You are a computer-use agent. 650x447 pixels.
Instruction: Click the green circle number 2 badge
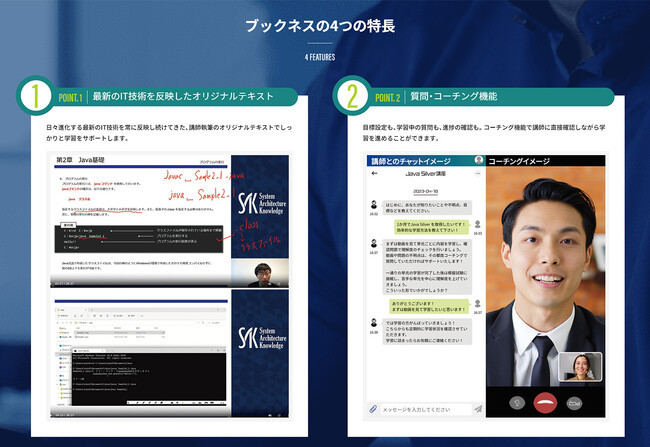coord(352,97)
